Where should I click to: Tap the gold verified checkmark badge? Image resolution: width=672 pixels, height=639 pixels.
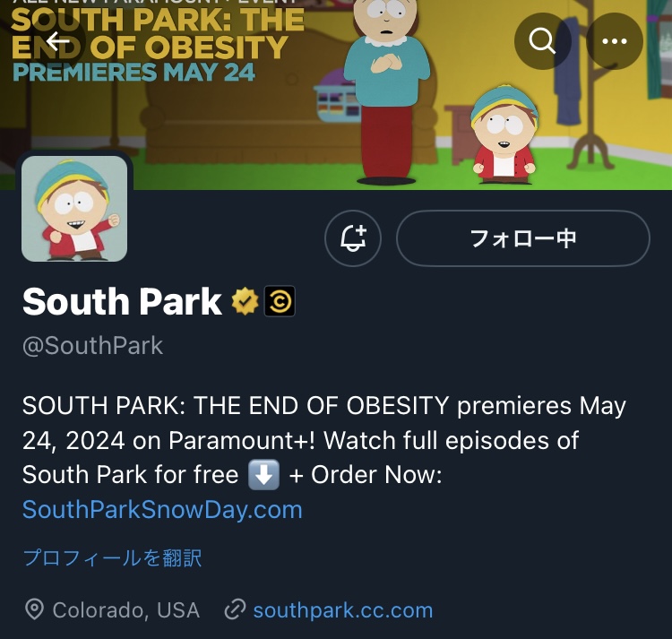[245, 301]
